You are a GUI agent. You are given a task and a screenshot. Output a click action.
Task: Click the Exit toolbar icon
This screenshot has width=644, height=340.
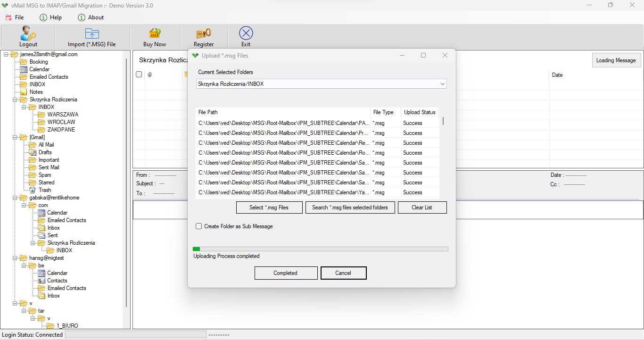[x=246, y=33]
